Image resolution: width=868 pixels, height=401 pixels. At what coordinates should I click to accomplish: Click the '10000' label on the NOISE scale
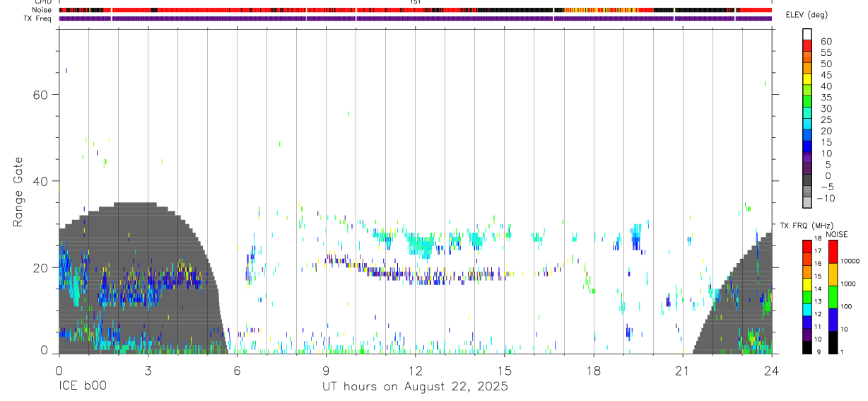click(x=850, y=261)
